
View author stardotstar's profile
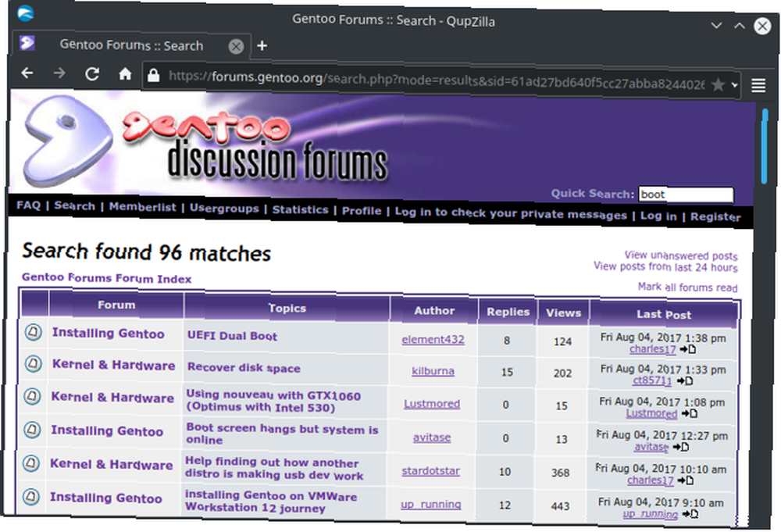[x=431, y=471]
